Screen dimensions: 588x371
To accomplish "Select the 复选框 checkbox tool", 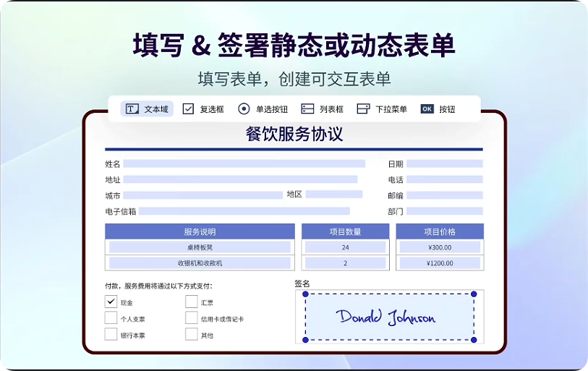I will tap(203, 109).
